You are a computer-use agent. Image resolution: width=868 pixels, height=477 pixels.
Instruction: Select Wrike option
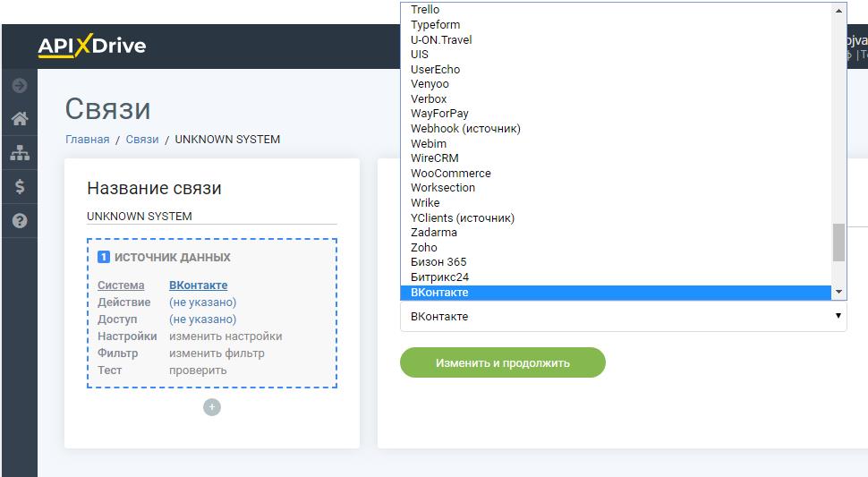616,202
